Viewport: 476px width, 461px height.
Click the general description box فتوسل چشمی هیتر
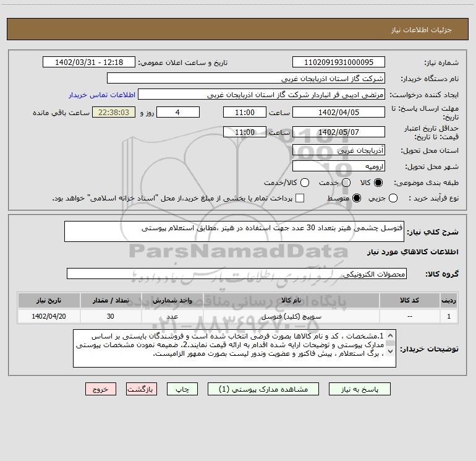coord(234,231)
